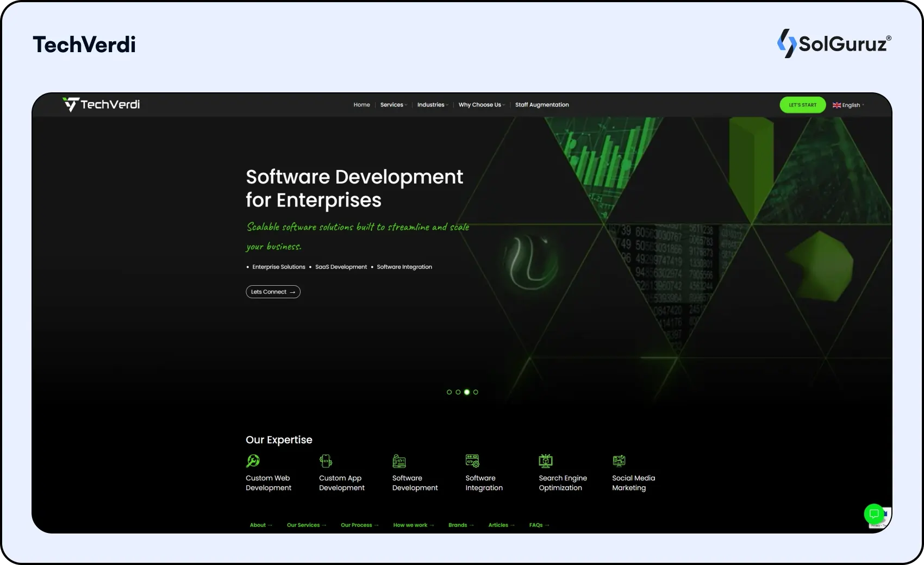Click the Lets Connect button
The height and width of the screenshot is (565, 924).
coord(273,292)
